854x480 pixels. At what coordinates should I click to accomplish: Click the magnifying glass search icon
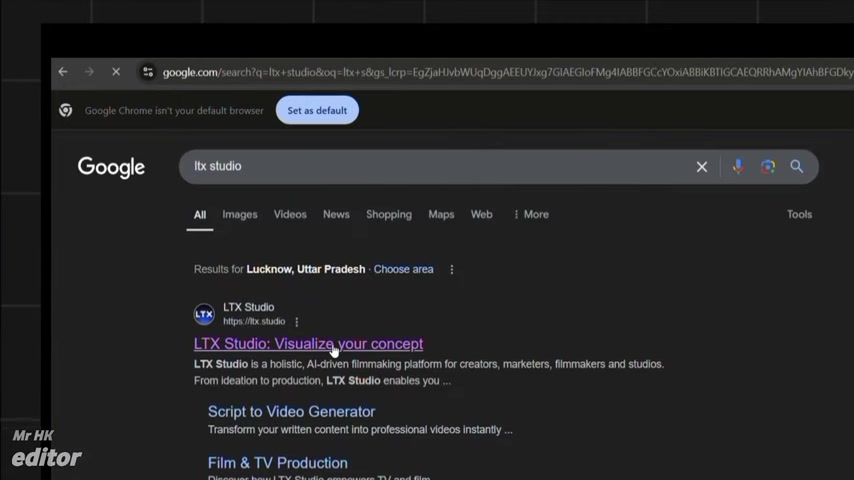(797, 167)
